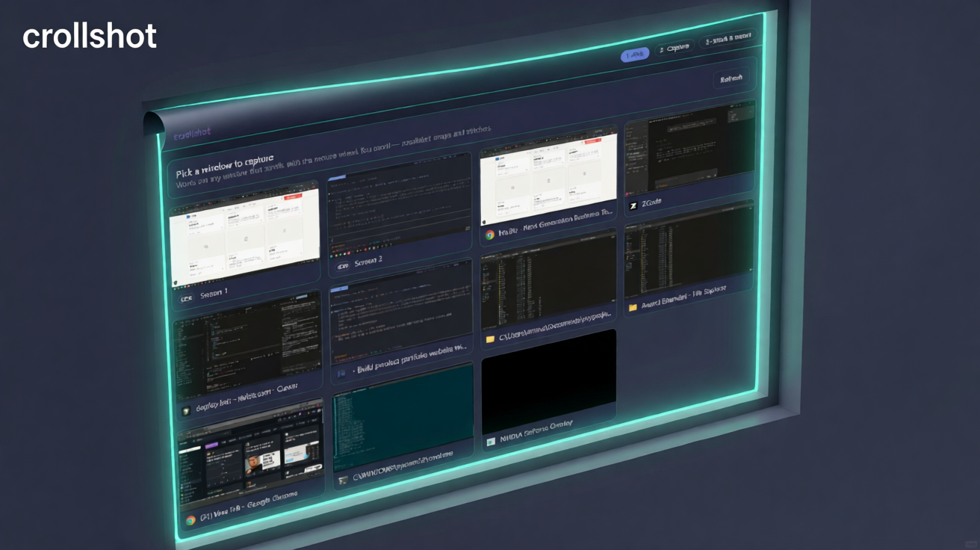Pick the Screen 2 preview thumbnail

pos(400,206)
